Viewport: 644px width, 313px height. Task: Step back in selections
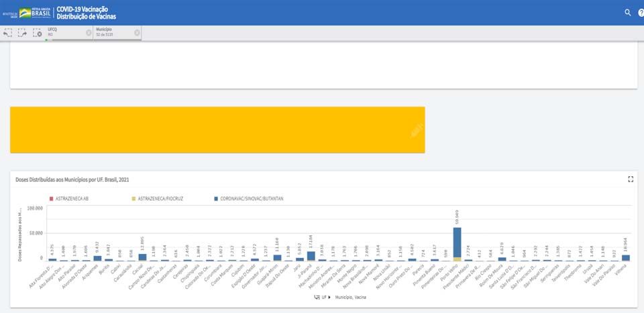(x=8, y=33)
